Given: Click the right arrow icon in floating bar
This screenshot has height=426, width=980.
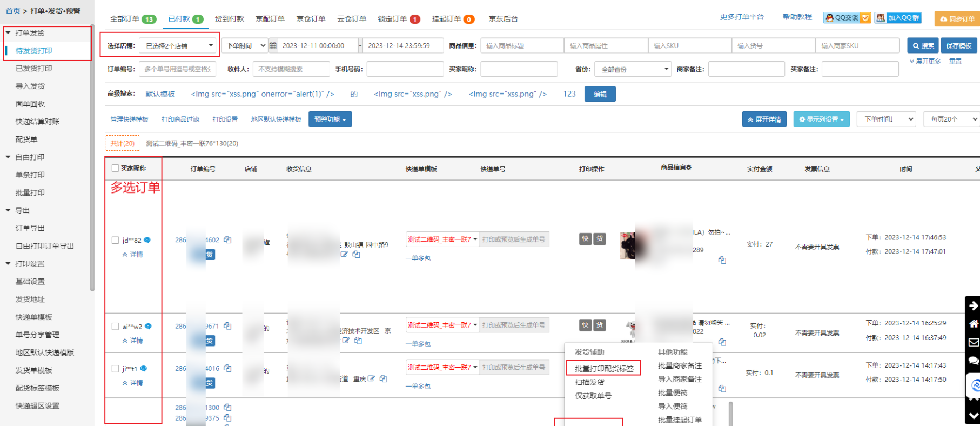Looking at the screenshot, I should (x=974, y=306).
